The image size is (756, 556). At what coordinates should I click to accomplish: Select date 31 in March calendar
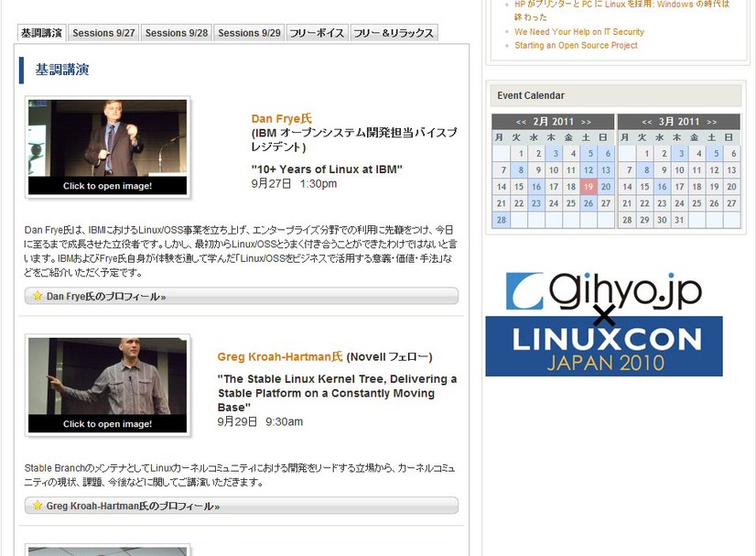679,220
